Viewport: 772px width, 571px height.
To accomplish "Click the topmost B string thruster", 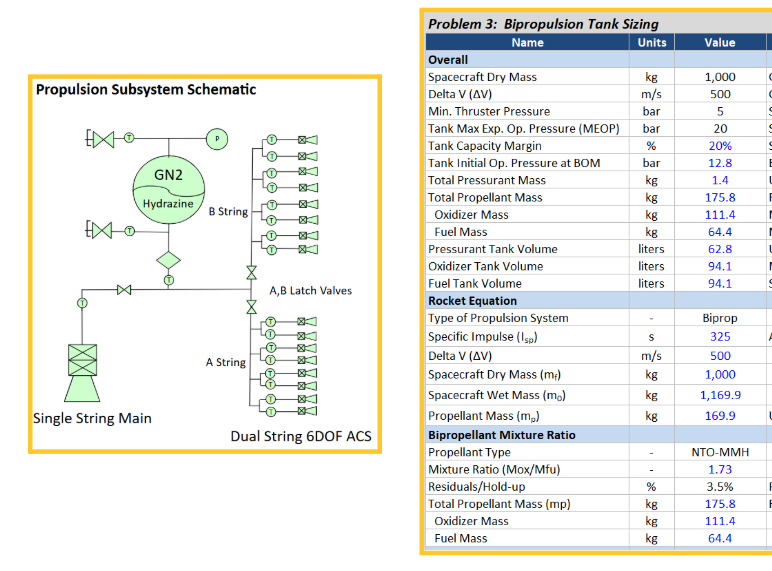I will coord(307,139).
